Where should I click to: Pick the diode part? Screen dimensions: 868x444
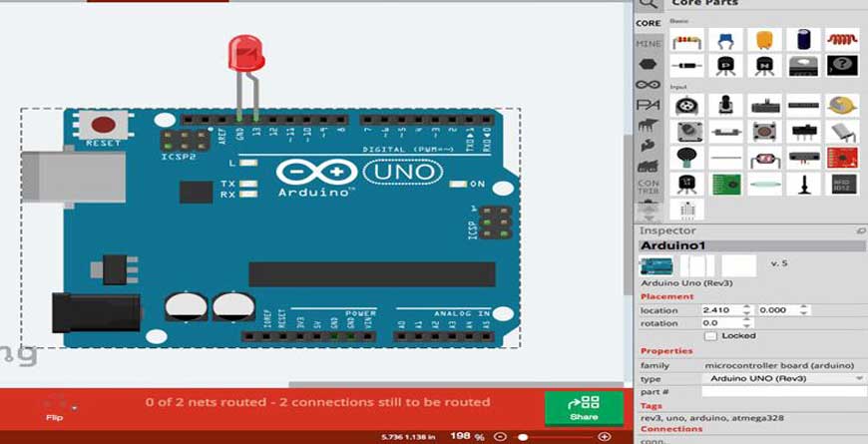pos(687,66)
